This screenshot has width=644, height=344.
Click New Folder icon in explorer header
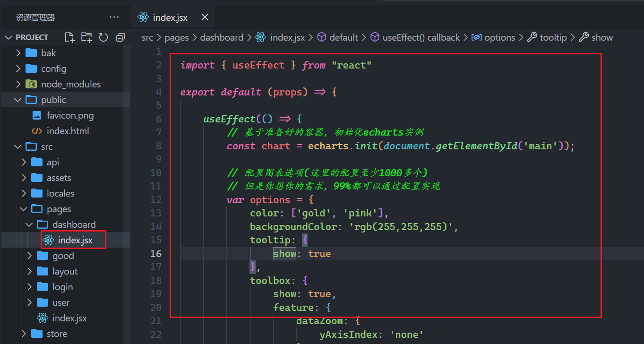(86, 37)
